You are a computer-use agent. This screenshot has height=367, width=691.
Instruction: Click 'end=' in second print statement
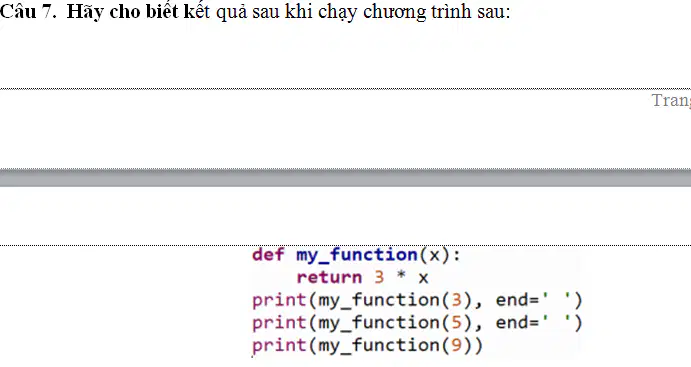pos(517,323)
